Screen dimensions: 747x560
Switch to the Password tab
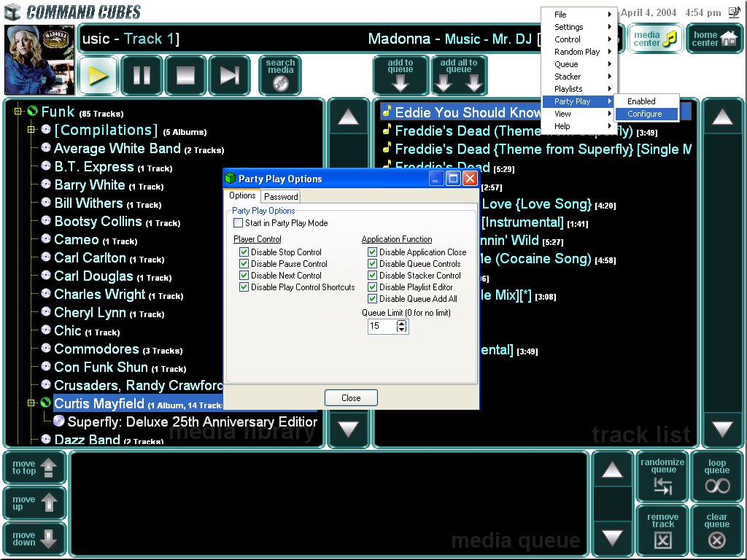coord(281,196)
